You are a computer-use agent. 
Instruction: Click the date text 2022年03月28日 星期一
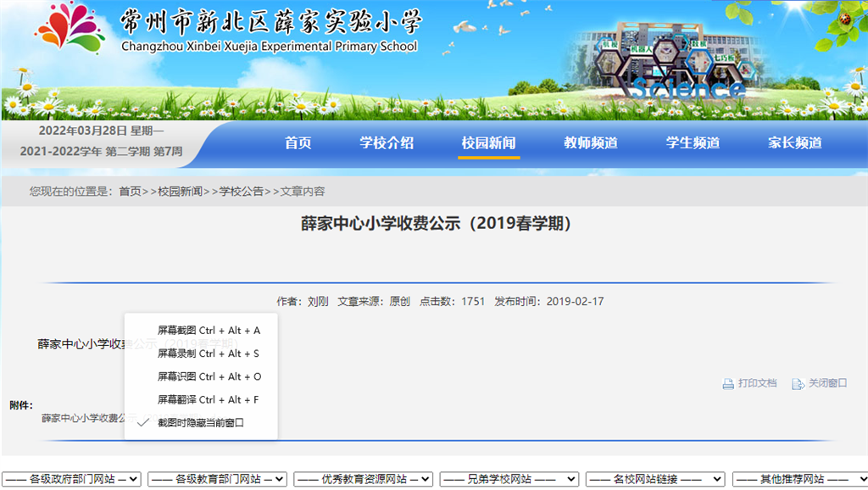point(102,131)
